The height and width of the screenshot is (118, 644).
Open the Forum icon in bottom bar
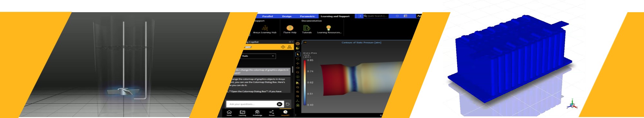point(271,112)
